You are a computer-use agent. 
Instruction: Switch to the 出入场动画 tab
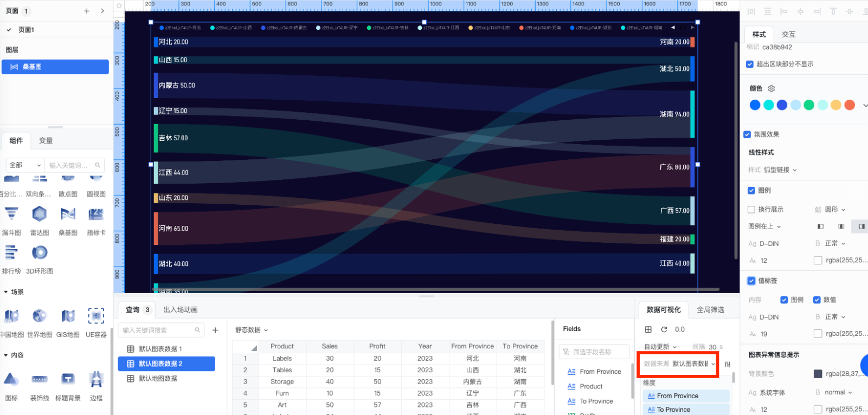(x=181, y=310)
